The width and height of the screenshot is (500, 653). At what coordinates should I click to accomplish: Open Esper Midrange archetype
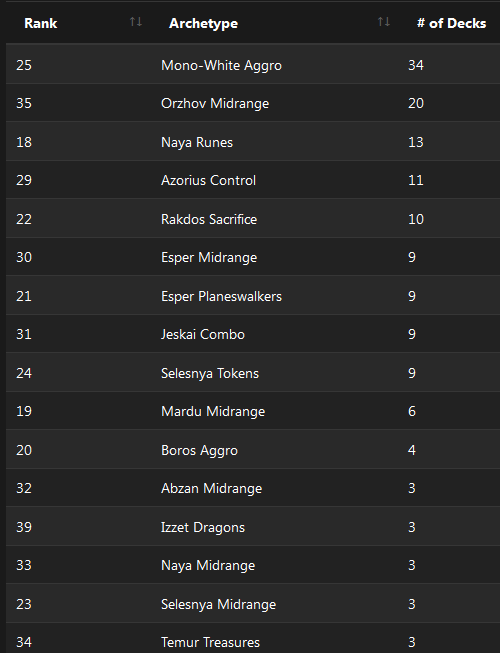[209, 257]
